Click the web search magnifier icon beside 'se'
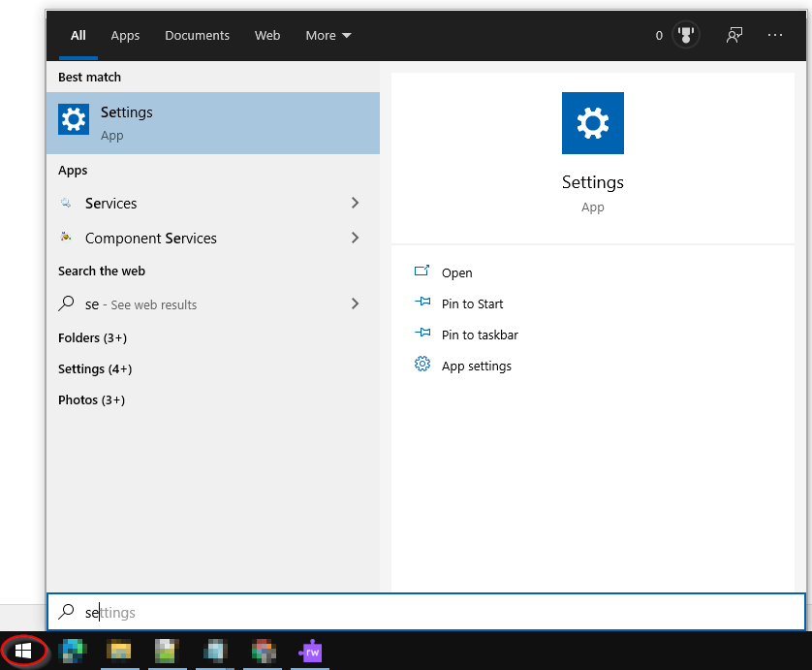The height and width of the screenshot is (670, 812). tap(66, 303)
